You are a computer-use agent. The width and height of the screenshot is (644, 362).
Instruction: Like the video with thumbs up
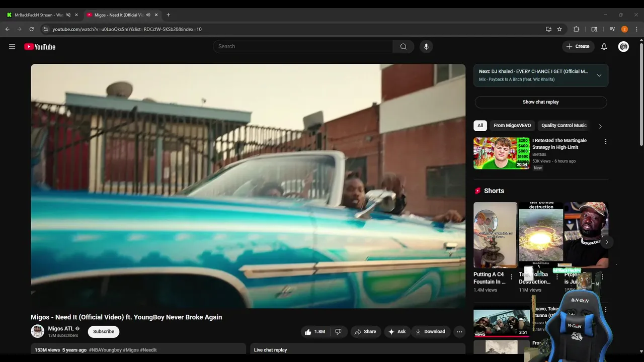pos(314,332)
